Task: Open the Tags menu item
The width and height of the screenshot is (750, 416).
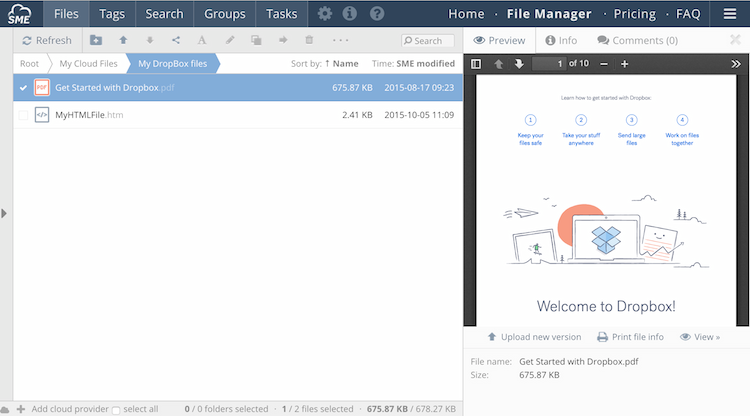Action: pyautogui.click(x=110, y=14)
